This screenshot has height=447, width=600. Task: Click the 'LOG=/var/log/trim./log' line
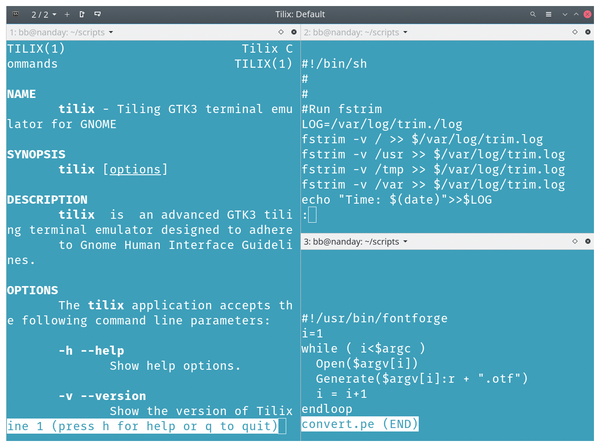click(x=382, y=124)
